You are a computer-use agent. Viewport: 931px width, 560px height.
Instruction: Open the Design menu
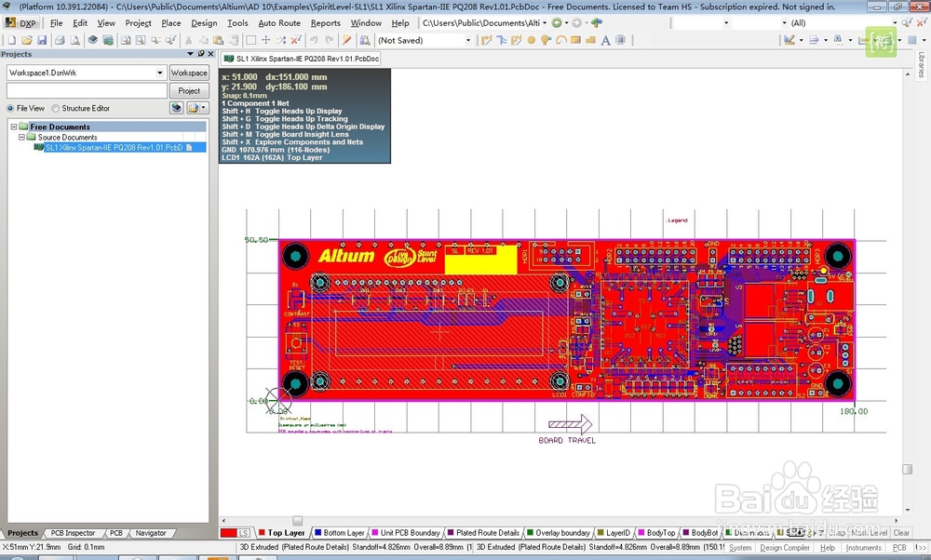[x=204, y=22]
